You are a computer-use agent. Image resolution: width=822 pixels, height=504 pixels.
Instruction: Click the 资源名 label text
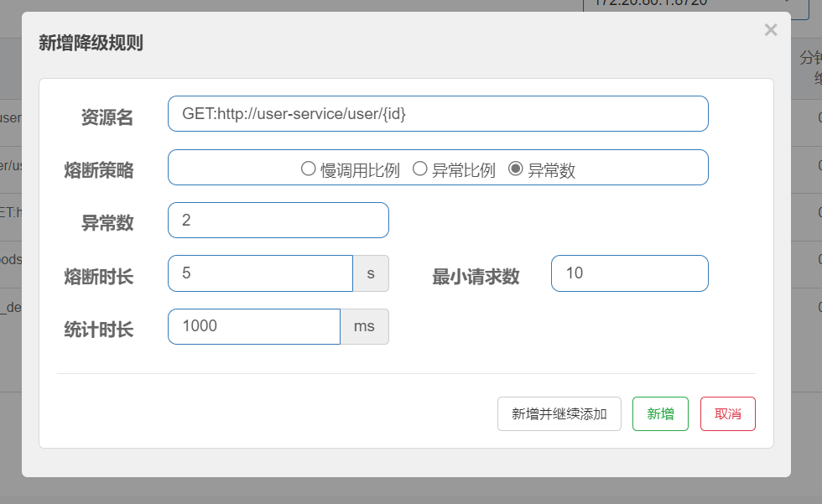(107, 117)
